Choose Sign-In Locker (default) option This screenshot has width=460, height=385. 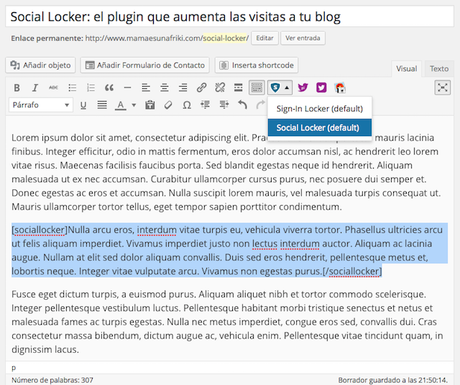(x=320, y=109)
